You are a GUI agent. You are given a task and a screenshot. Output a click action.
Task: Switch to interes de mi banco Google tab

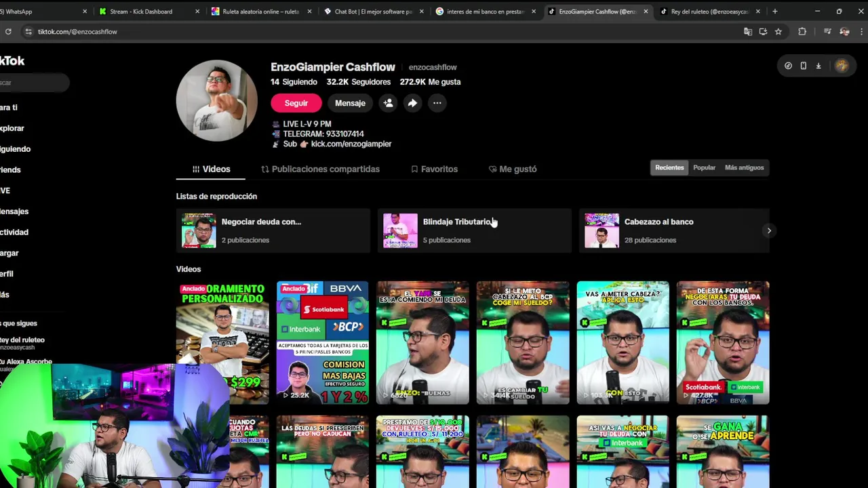click(485, 12)
